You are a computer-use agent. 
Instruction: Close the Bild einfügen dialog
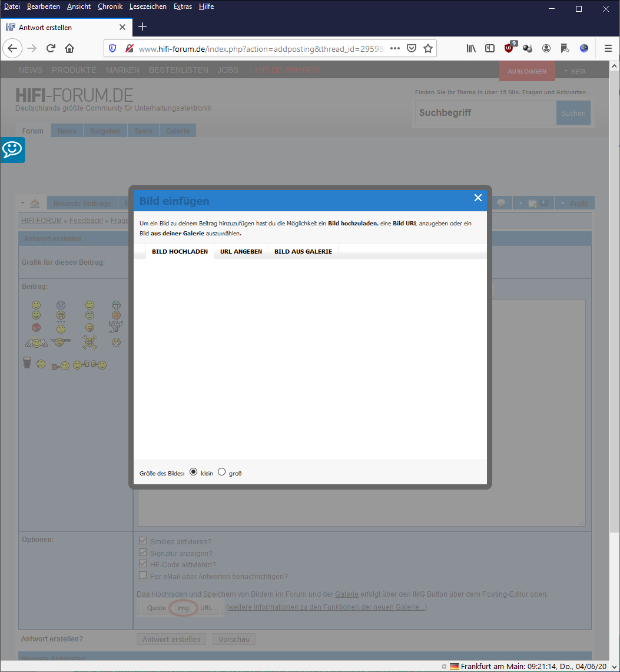click(478, 198)
